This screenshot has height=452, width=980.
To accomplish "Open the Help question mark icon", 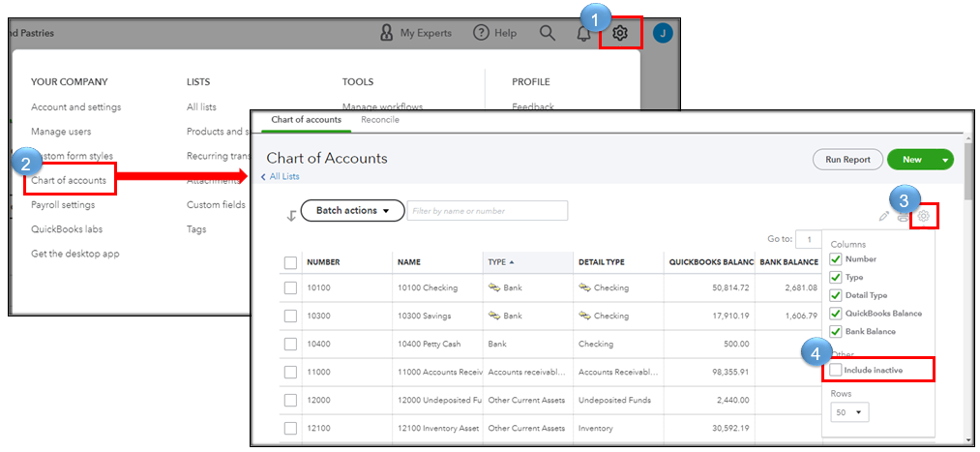I will pyautogui.click(x=480, y=33).
